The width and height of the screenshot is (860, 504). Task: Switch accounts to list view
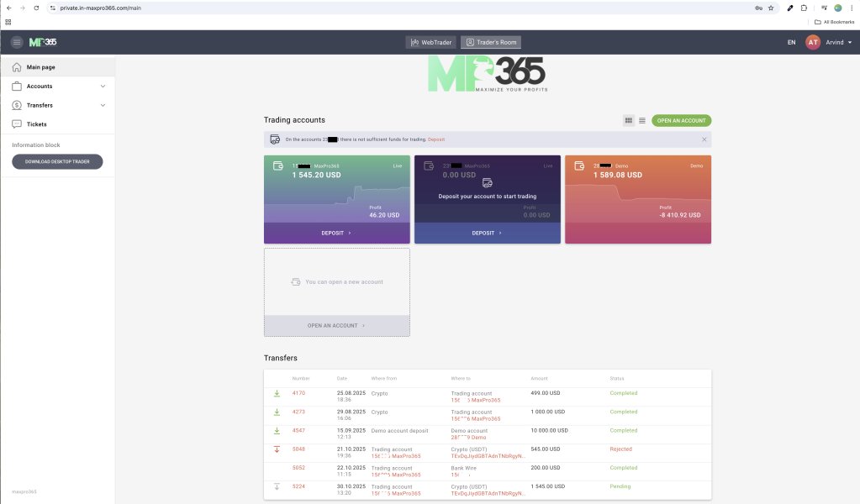click(642, 120)
